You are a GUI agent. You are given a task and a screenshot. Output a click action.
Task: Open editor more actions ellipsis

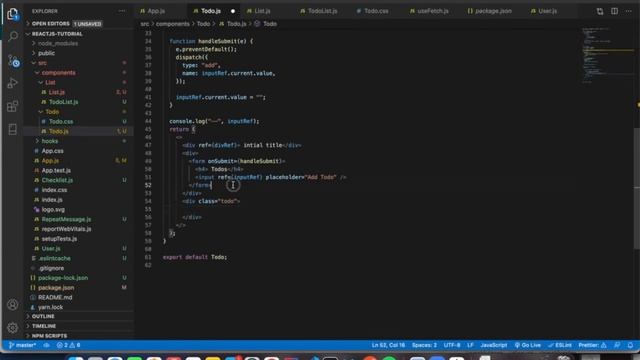click(629, 11)
